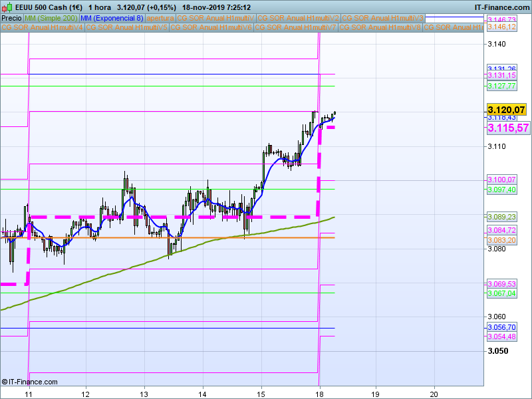The width and height of the screenshot is (532, 399).
Task: Click the '1 hora' timeframe in title
Action: [x=98, y=7]
